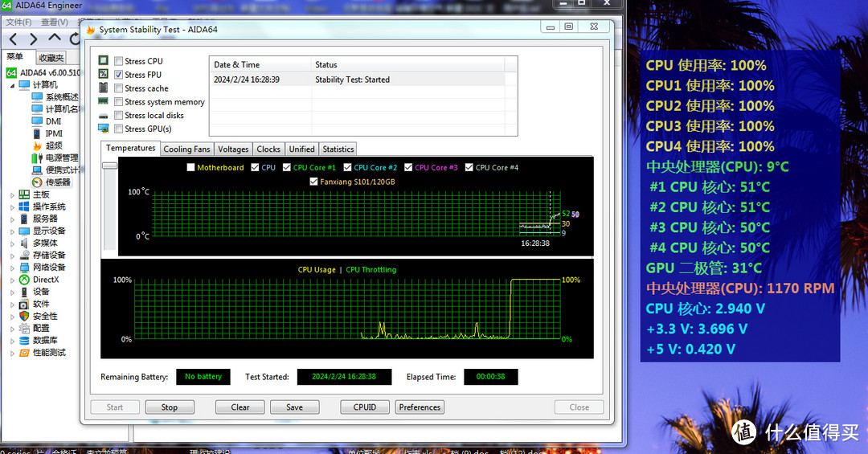The height and width of the screenshot is (454, 868).
Task: Enable the Stress CPU checkbox
Action: 119,61
